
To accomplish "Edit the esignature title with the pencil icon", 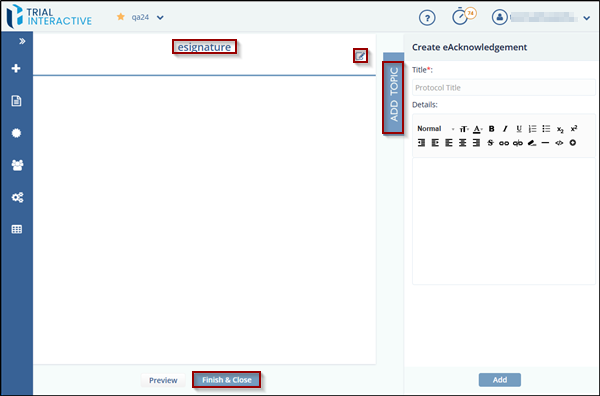I will (360, 56).
